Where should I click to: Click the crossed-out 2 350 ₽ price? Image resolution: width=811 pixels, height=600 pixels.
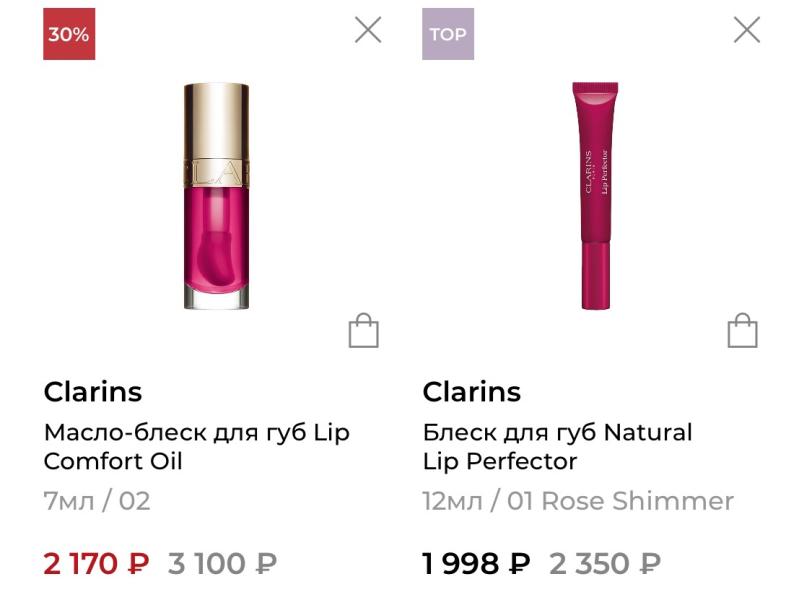pos(605,563)
